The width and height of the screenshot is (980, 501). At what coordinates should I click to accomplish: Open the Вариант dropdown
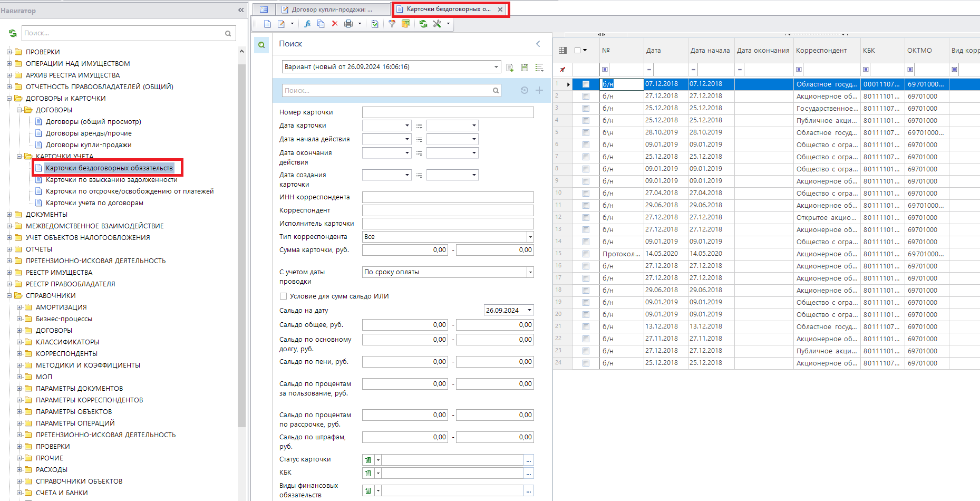(496, 67)
